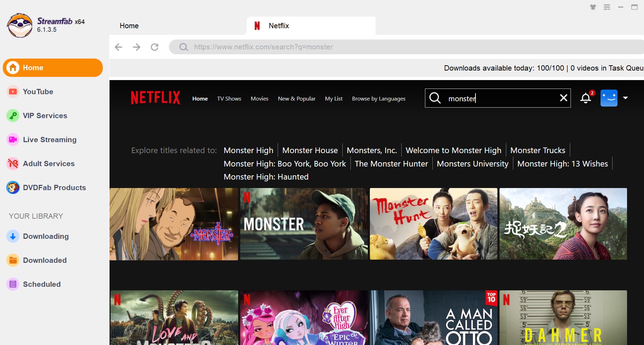Viewport: 644px width, 345px height.
Task: Open the Netflix MONSTER film thumbnail
Action: 304,224
